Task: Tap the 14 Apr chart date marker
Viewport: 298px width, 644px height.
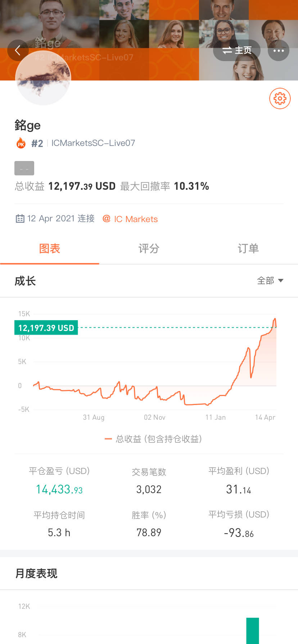Action: [x=265, y=417]
